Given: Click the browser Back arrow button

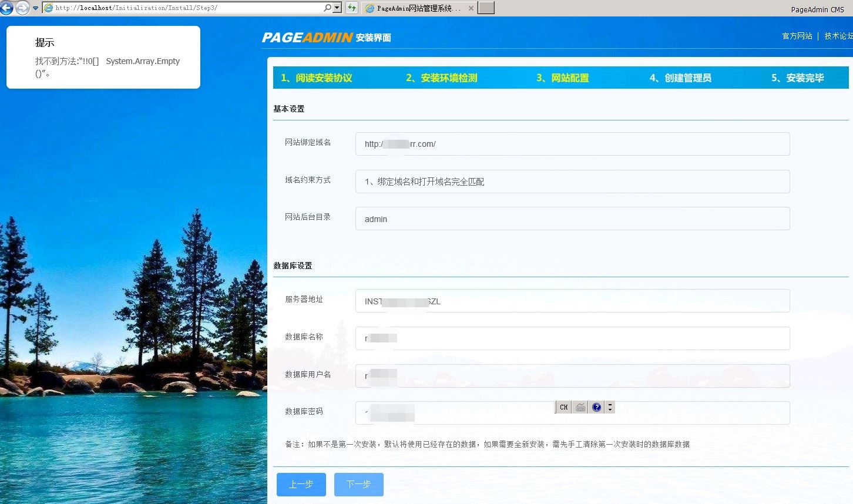Looking at the screenshot, I should point(6,8).
